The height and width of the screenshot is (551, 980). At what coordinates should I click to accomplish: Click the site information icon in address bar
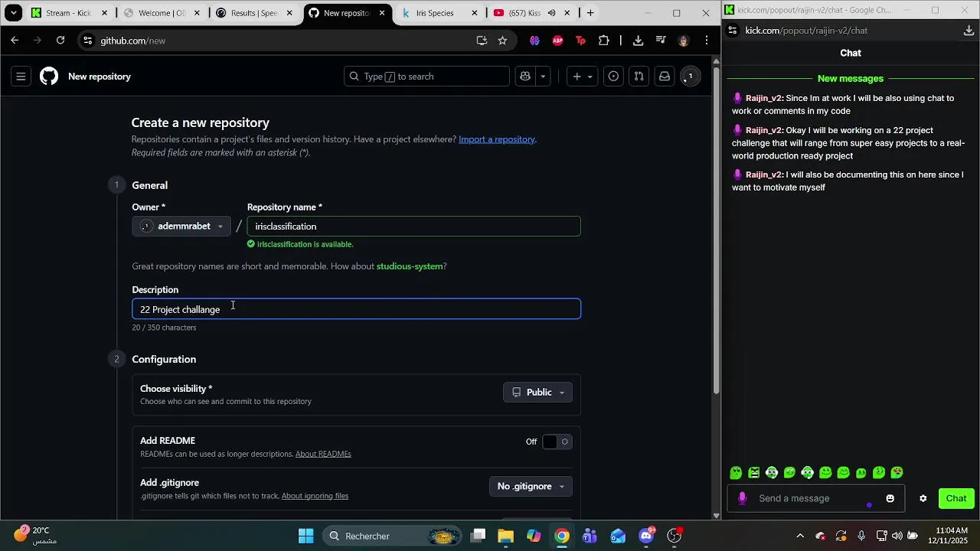click(88, 41)
